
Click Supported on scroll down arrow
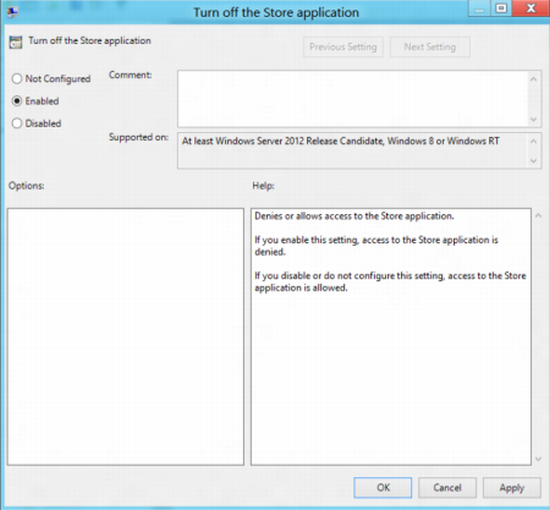(534, 161)
